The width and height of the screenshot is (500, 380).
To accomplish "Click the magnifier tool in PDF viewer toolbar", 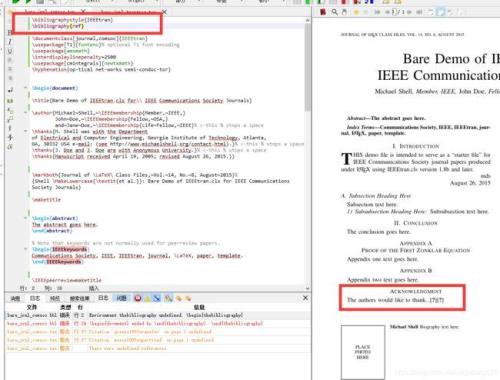I will [334, 12].
